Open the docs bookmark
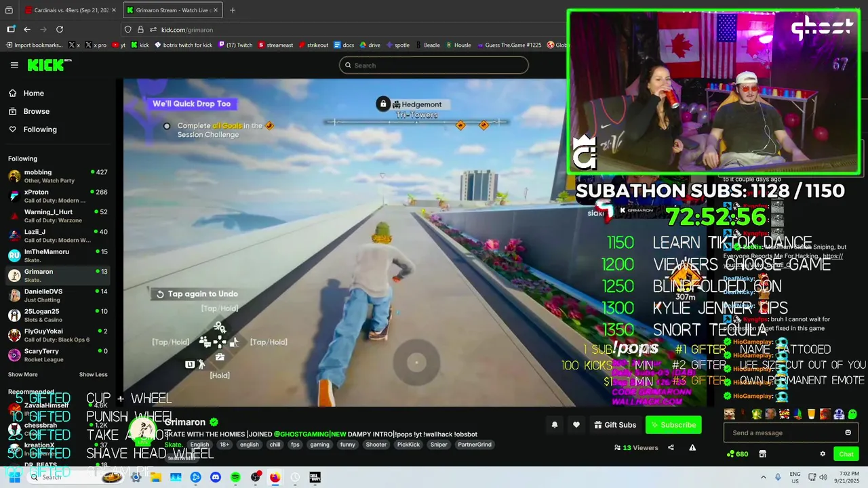 pos(344,45)
